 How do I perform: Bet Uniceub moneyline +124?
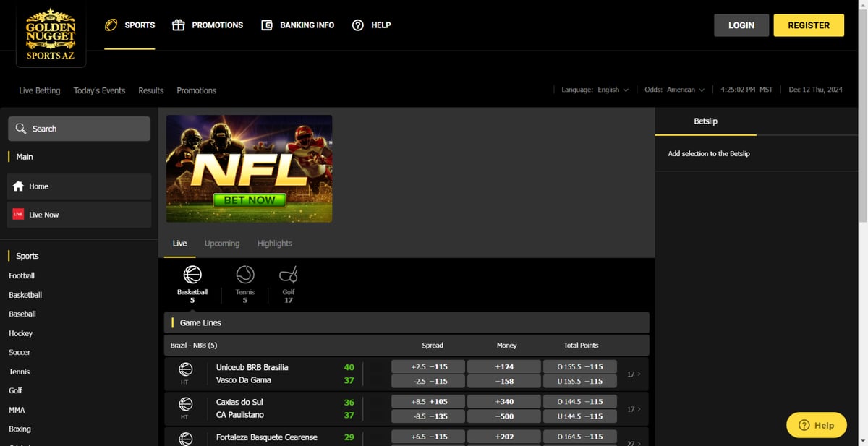[504, 366]
